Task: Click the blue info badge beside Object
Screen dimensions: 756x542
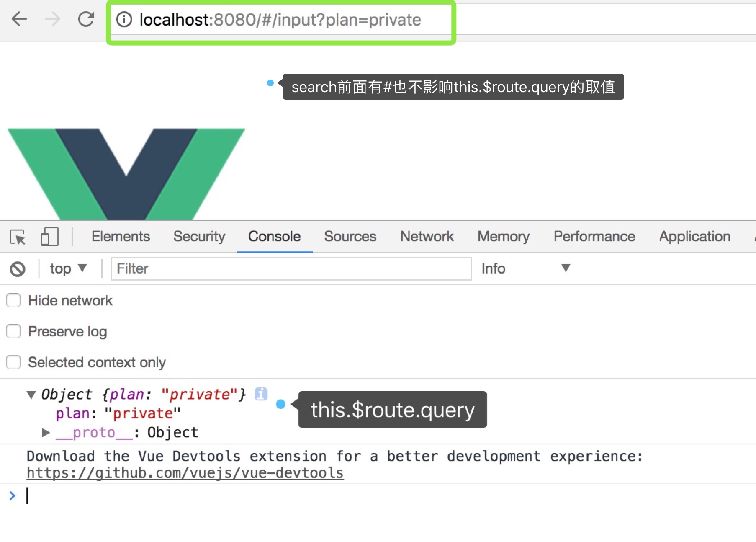Action: pos(261,394)
